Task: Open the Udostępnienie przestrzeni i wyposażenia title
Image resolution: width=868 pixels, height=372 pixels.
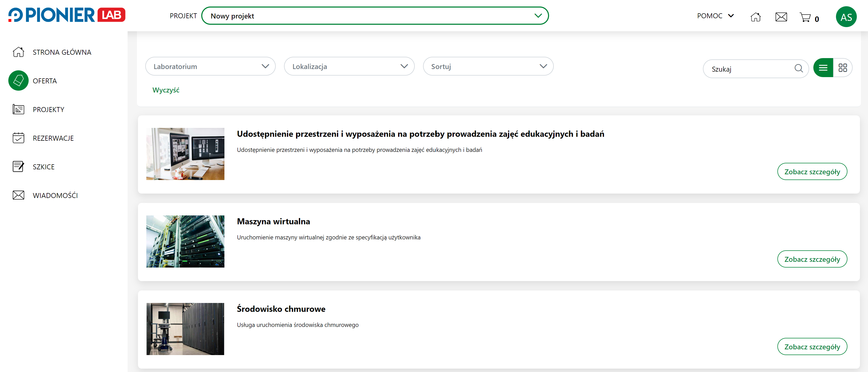Action: (420, 134)
